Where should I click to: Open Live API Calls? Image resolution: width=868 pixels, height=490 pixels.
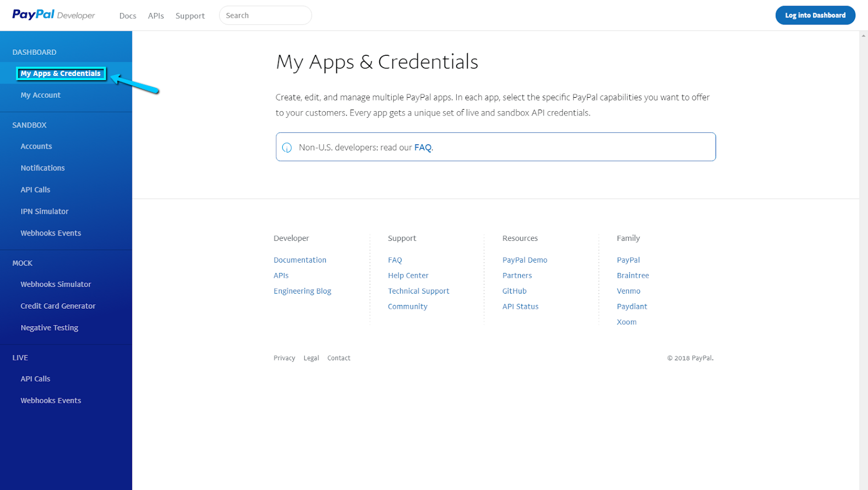pos(35,379)
